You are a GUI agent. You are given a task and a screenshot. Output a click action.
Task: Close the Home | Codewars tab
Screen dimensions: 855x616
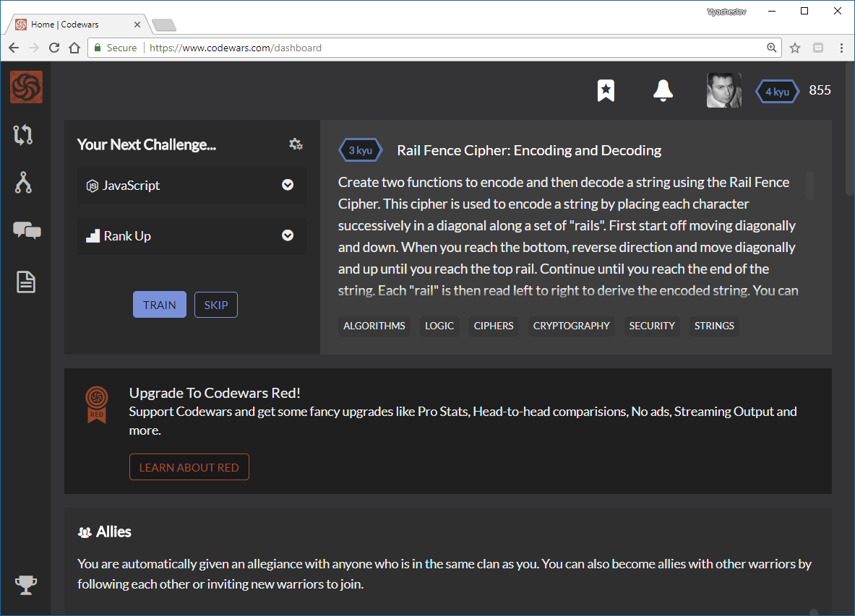137,25
